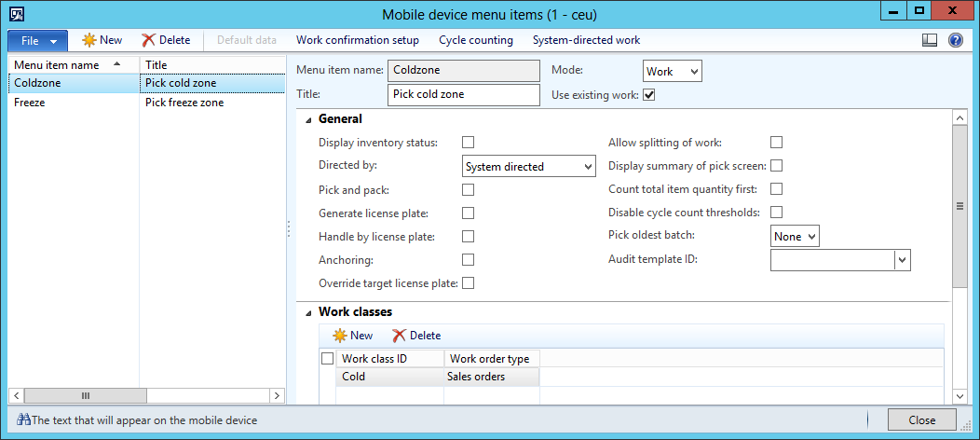The height and width of the screenshot is (440, 980).
Task: Open the Mode dropdown showing Work
Action: coord(672,72)
